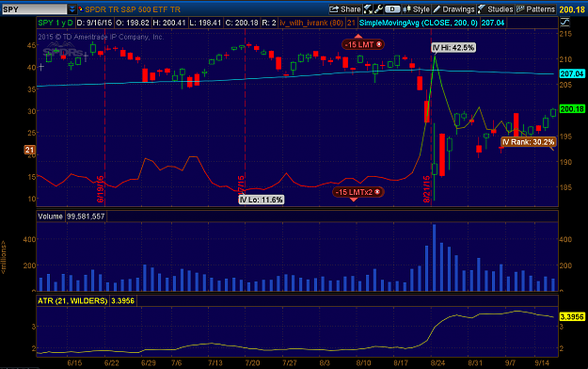Click the green 200.18 price axis label

click(572, 109)
